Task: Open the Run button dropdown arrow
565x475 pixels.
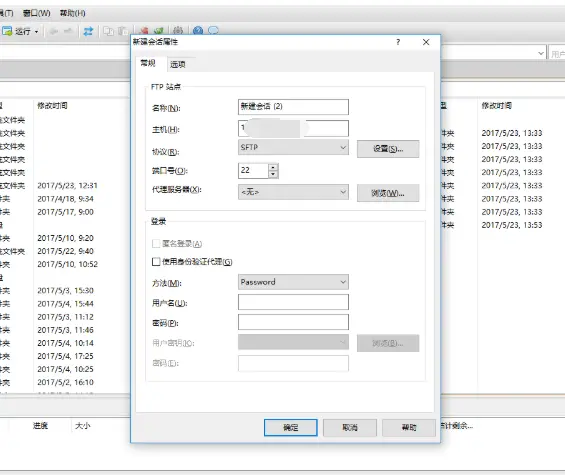Action: (x=36, y=32)
